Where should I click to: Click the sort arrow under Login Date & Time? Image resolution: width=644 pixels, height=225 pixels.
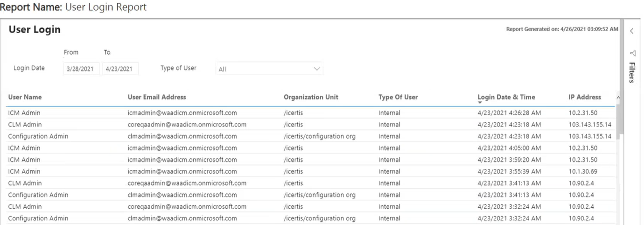[480, 102]
